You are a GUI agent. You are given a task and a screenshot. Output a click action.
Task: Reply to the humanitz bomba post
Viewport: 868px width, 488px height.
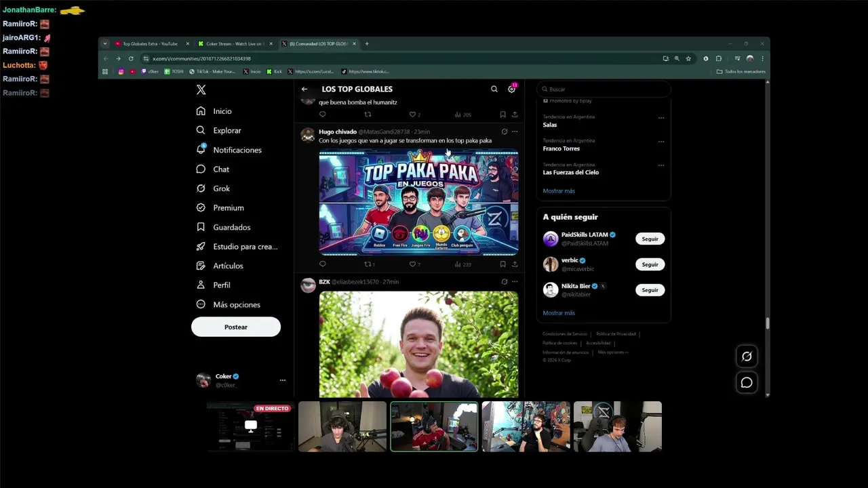[323, 115]
